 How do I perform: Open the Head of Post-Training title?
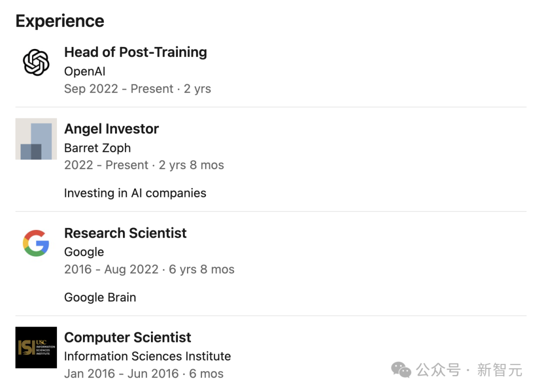point(135,52)
